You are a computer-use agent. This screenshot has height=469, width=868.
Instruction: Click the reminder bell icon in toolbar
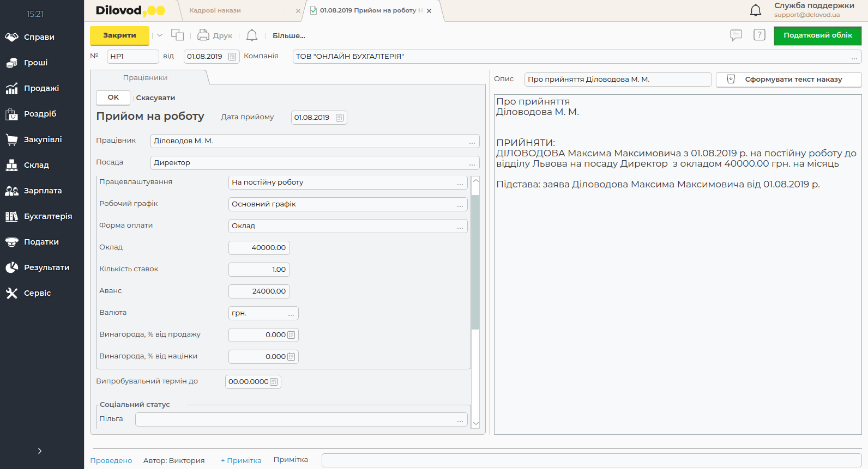251,35
